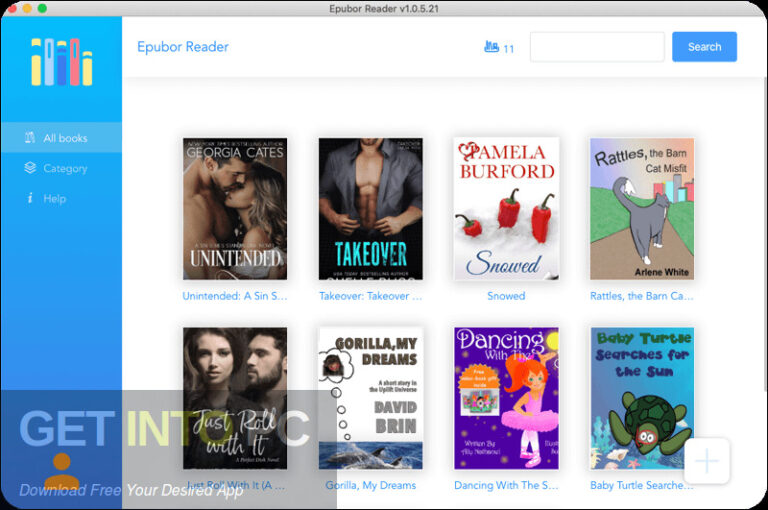This screenshot has width=768, height=510.
Task: Click the 'Rattles, the Barn Ca…' title
Action: [642, 296]
